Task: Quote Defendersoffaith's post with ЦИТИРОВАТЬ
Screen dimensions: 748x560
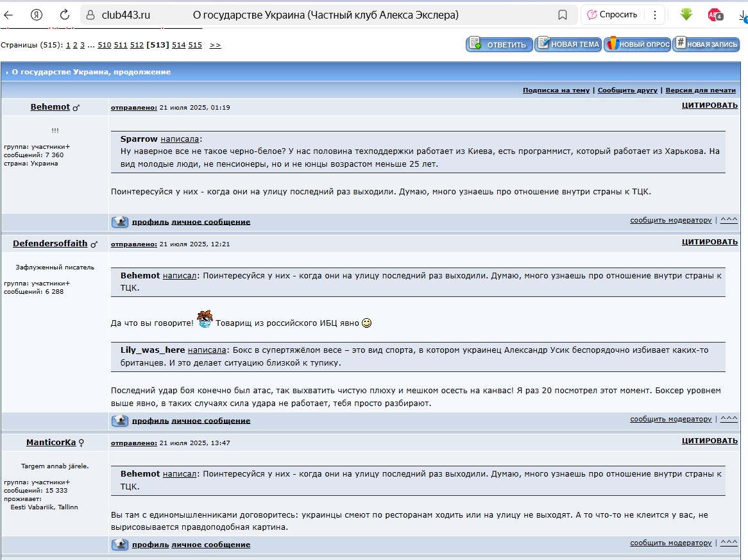Action: [710, 242]
